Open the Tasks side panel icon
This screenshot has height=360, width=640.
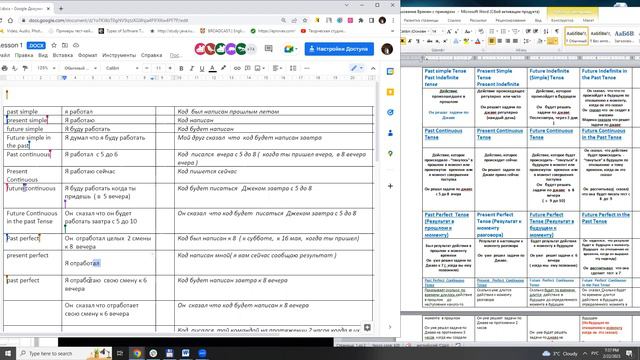tap(390, 112)
